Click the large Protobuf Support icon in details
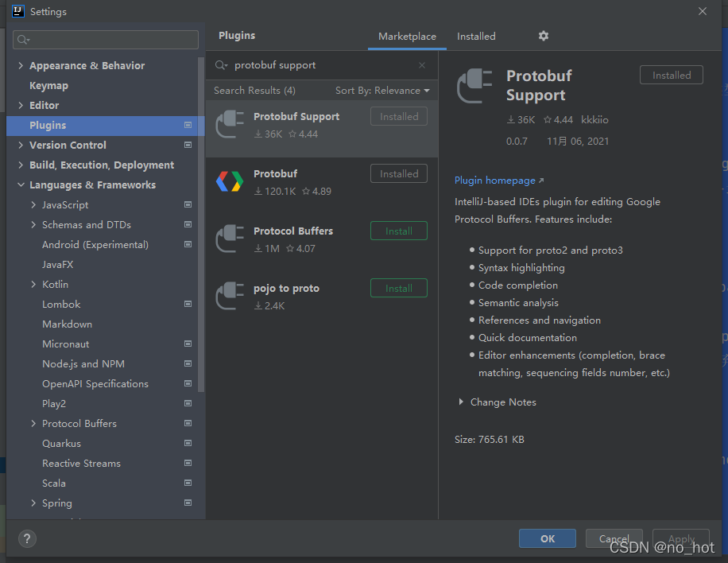Image resolution: width=728 pixels, height=563 pixels. [474, 86]
